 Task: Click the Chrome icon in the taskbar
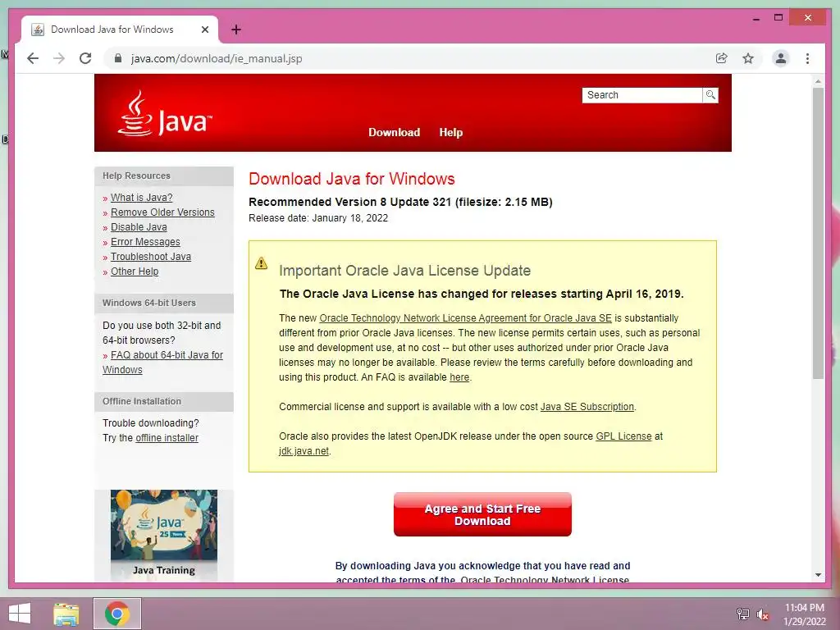(116, 614)
